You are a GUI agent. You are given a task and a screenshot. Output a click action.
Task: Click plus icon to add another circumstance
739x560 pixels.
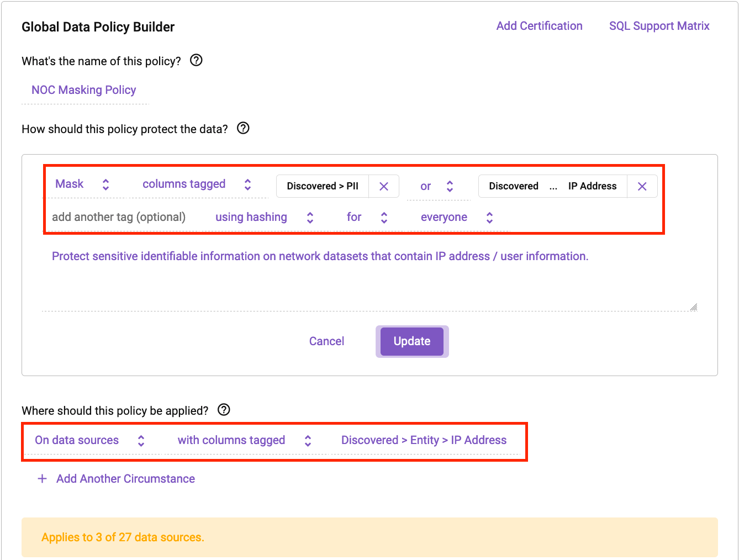tap(42, 479)
